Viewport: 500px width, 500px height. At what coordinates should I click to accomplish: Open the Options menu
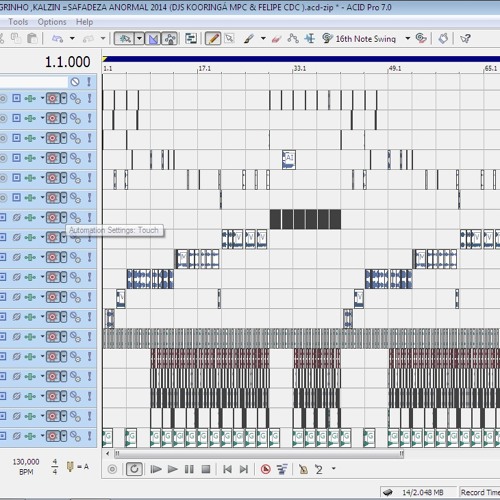click(52, 22)
